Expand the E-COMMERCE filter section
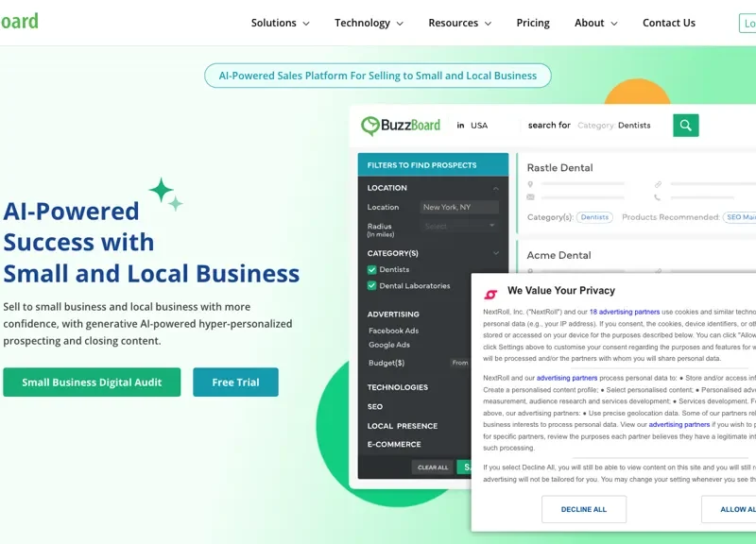This screenshot has width=756, height=544. tap(394, 444)
